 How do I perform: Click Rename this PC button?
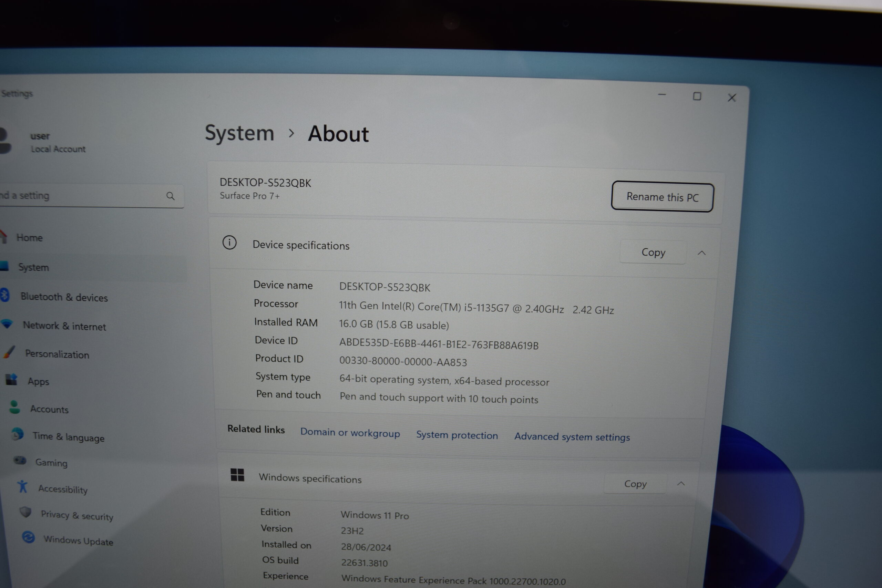tap(662, 197)
